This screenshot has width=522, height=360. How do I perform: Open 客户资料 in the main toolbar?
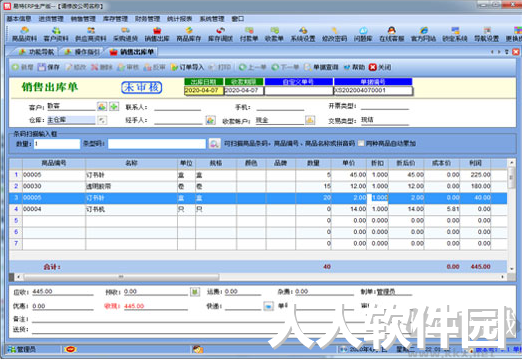click(x=56, y=34)
